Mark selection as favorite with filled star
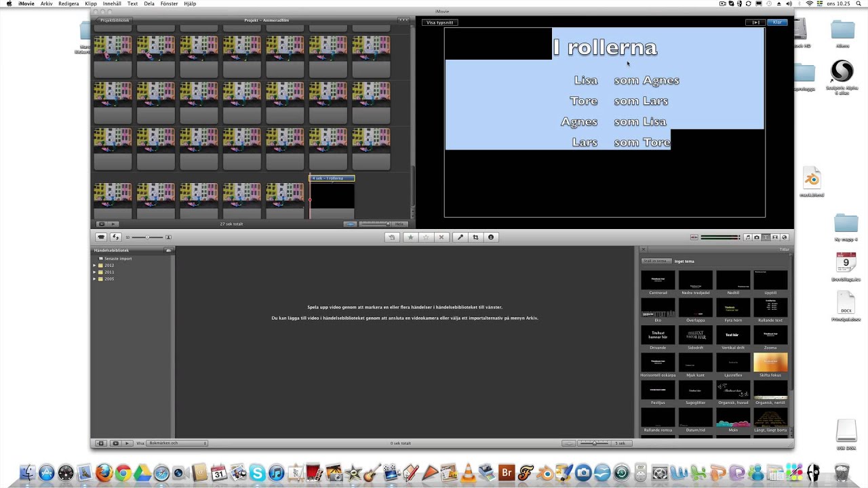 (x=410, y=237)
